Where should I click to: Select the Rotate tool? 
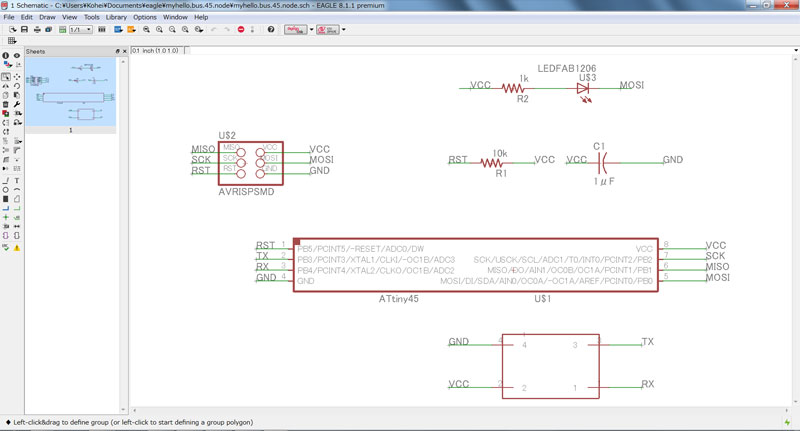(x=17, y=86)
